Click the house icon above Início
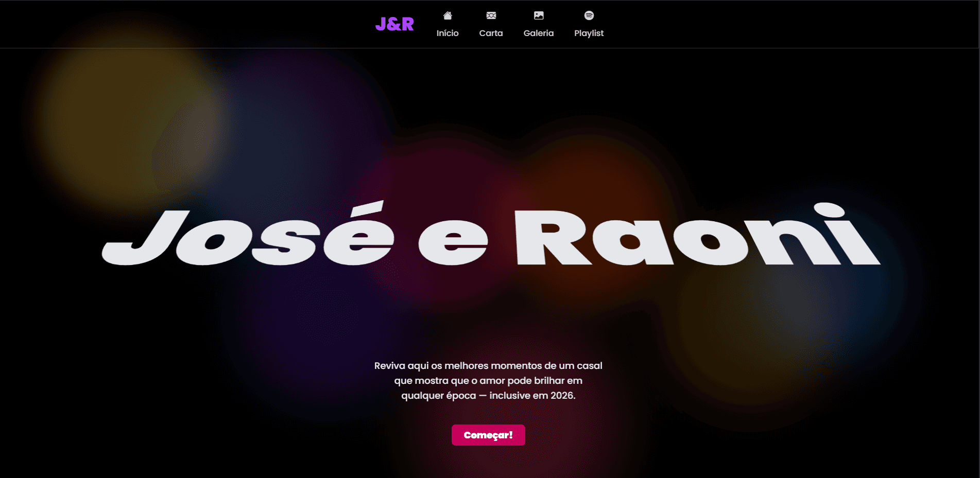The width and height of the screenshot is (980, 478). click(x=448, y=15)
